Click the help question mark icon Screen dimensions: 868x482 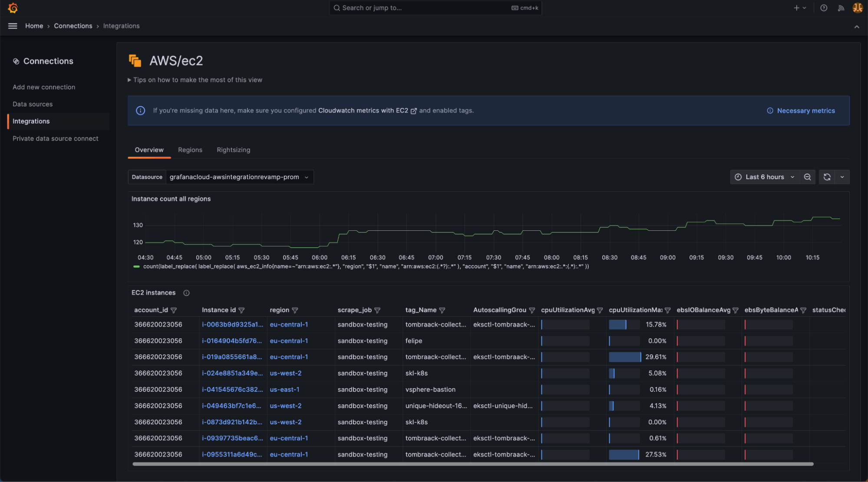tap(823, 8)
